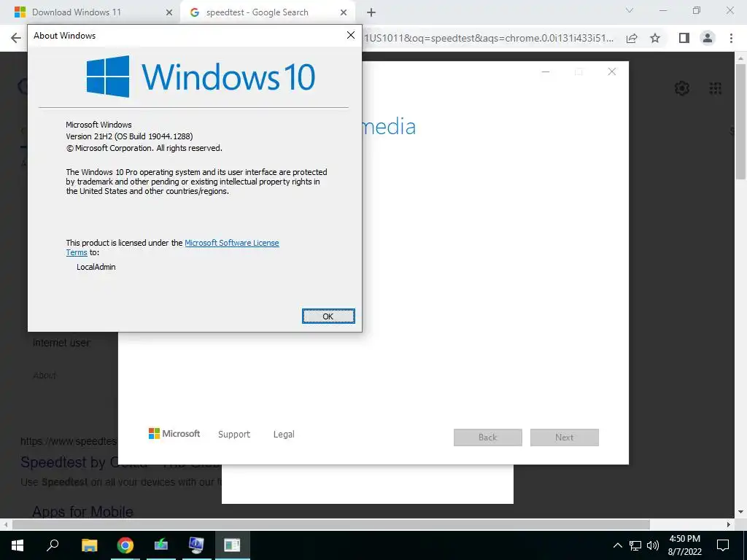Open network status tray icon
The image size is (747, 560).
tap(635, 545)
